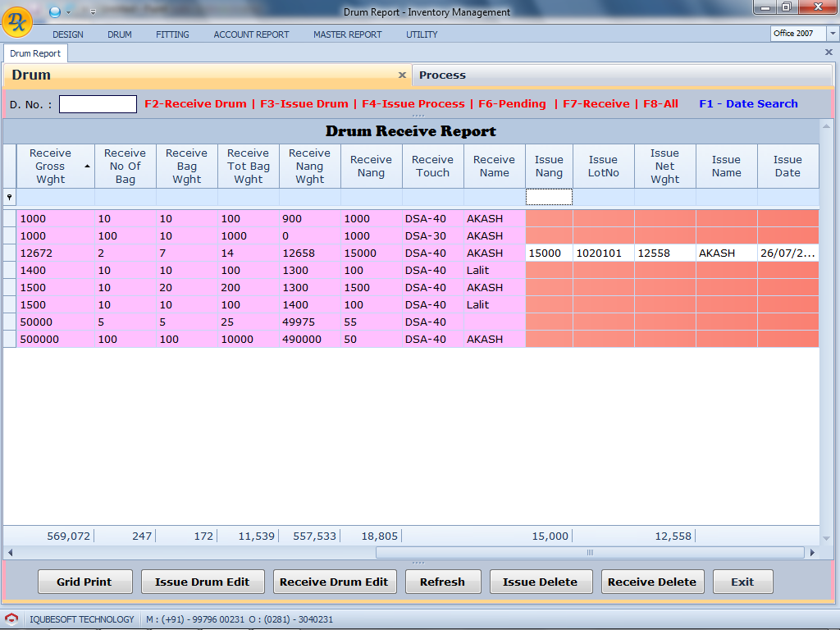Click the DX application logo button
840x630 pixels.
point(17,22)
